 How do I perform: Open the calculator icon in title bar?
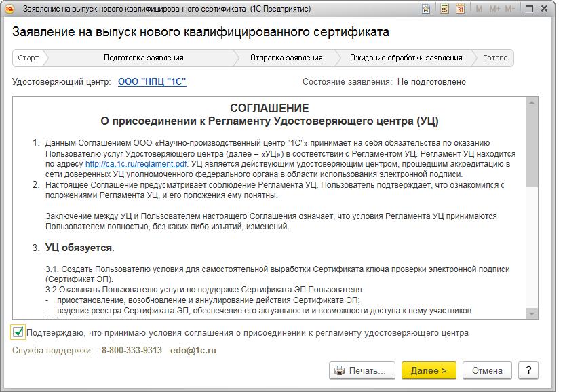click(x=445, y=9)
